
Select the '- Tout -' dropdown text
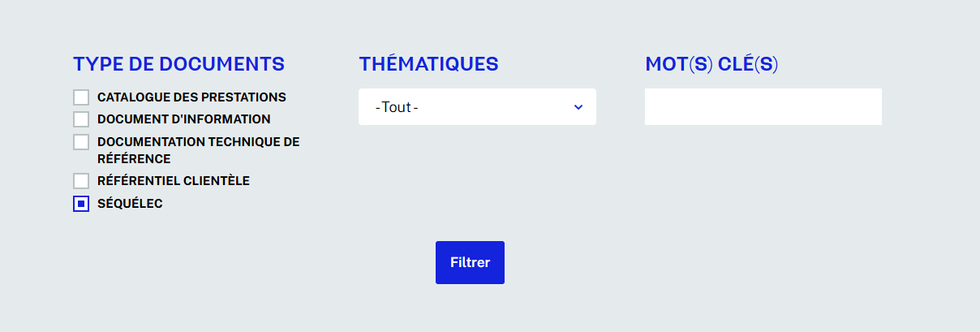(x=397, y=107)
